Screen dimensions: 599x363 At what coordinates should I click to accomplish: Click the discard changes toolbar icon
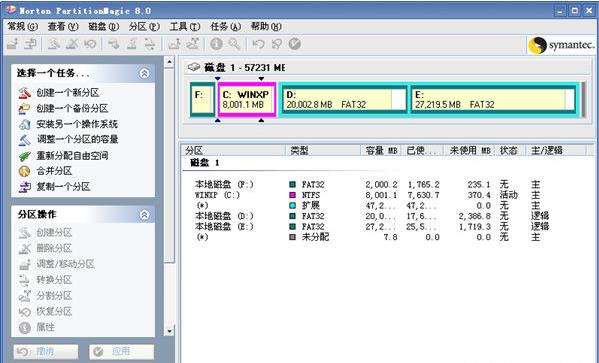pyautogui.click(x=276, y=44)
